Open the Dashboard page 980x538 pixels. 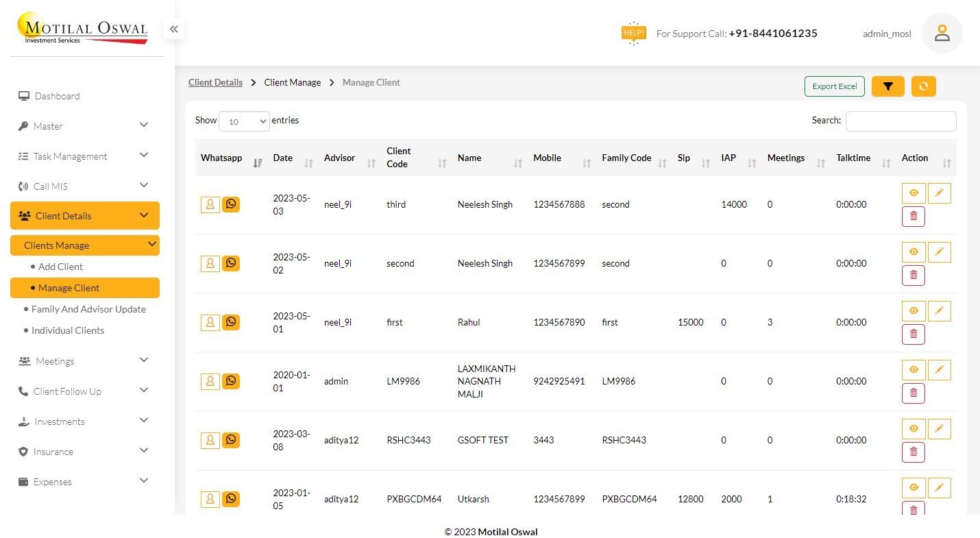click(57, 96)
